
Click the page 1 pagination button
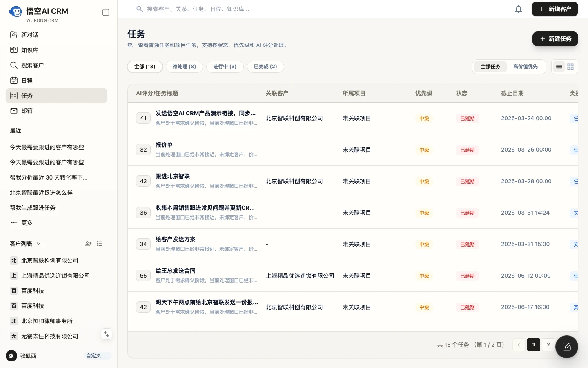[534, 345]
